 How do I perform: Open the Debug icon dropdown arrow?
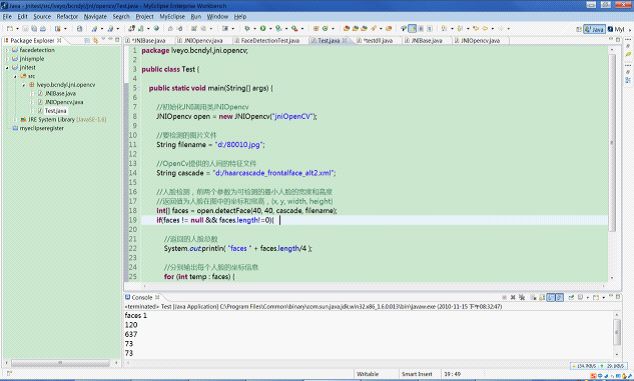click(x=255, y=29)
